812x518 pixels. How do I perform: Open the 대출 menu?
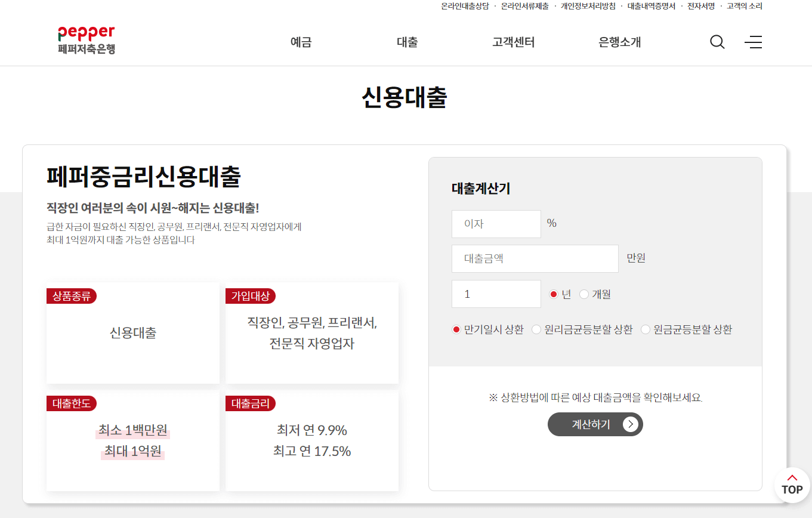click(406, 42)
